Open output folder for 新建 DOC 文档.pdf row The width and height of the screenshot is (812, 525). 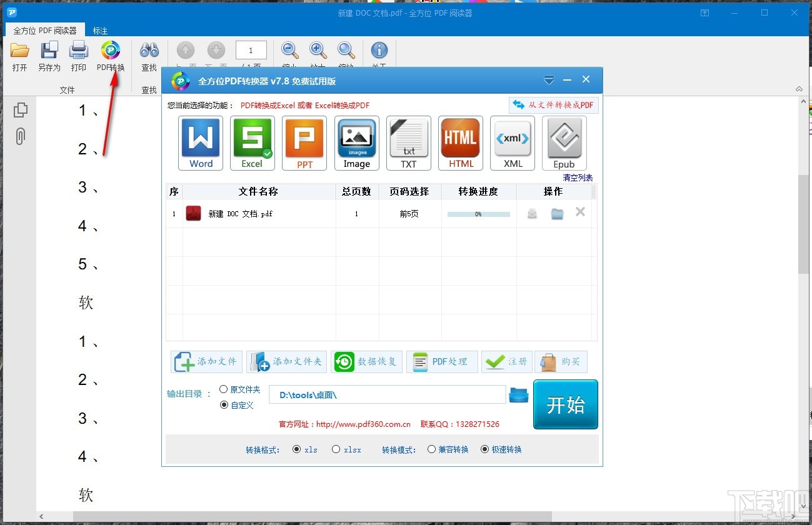(x=557, y=214)
